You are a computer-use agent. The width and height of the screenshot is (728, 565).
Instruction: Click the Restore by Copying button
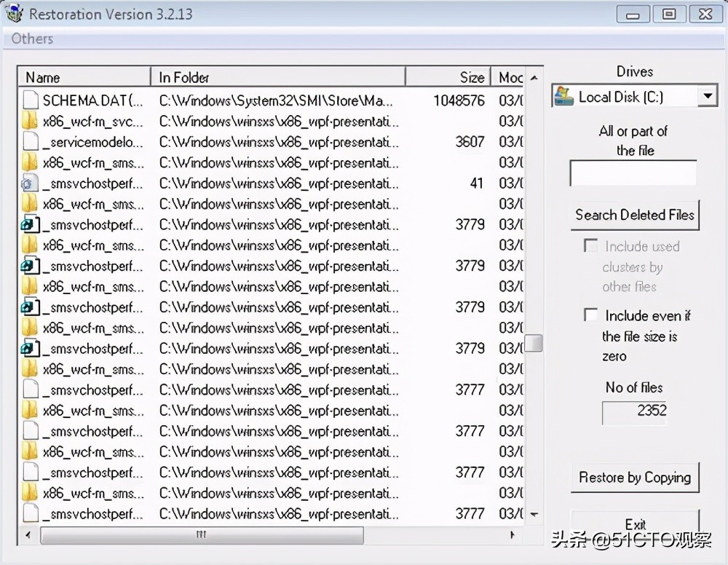tap(635, 477)
